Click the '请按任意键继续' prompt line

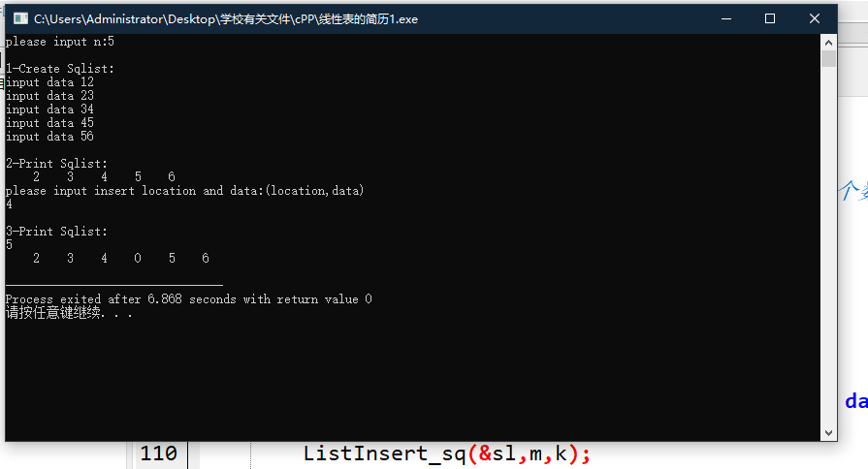click(x=69, y=313)
